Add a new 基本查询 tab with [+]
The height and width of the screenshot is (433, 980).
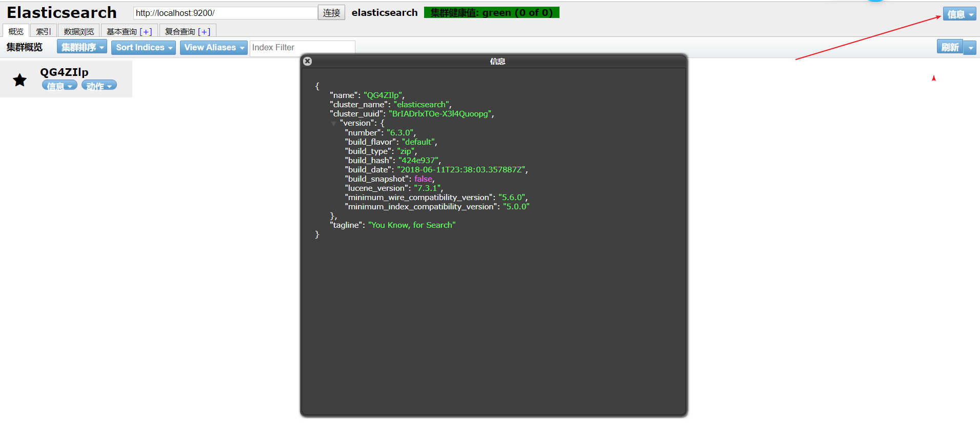point(146,31)
